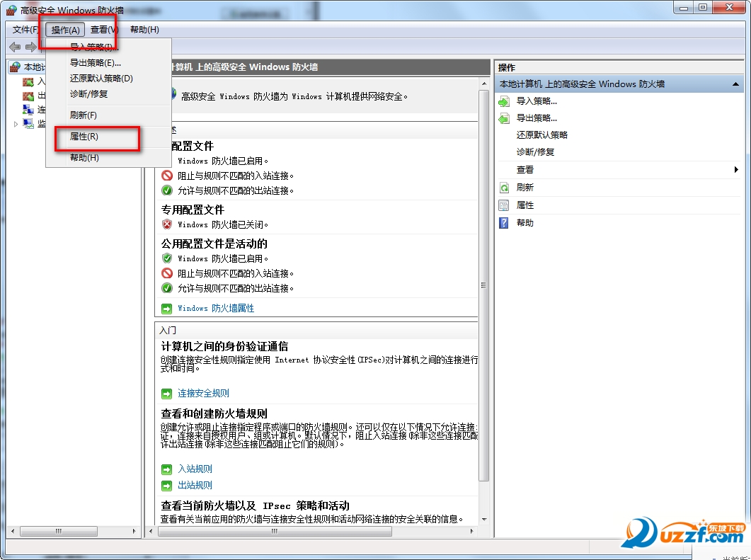Maximize the firewall window
Viewport: 751px width, 560px height.
coord(703,7)
